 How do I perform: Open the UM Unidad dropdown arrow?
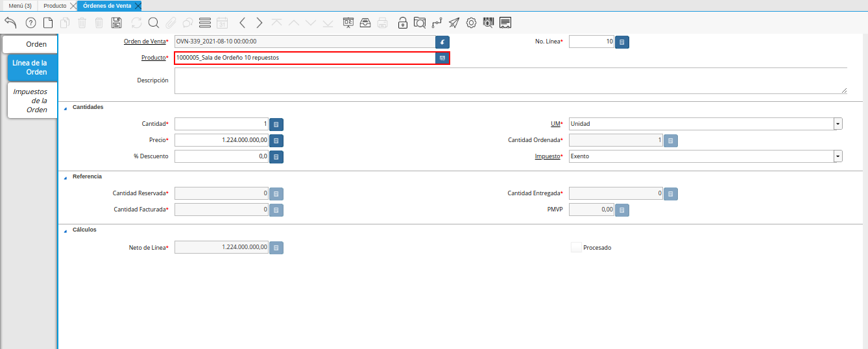coord(838,123)
